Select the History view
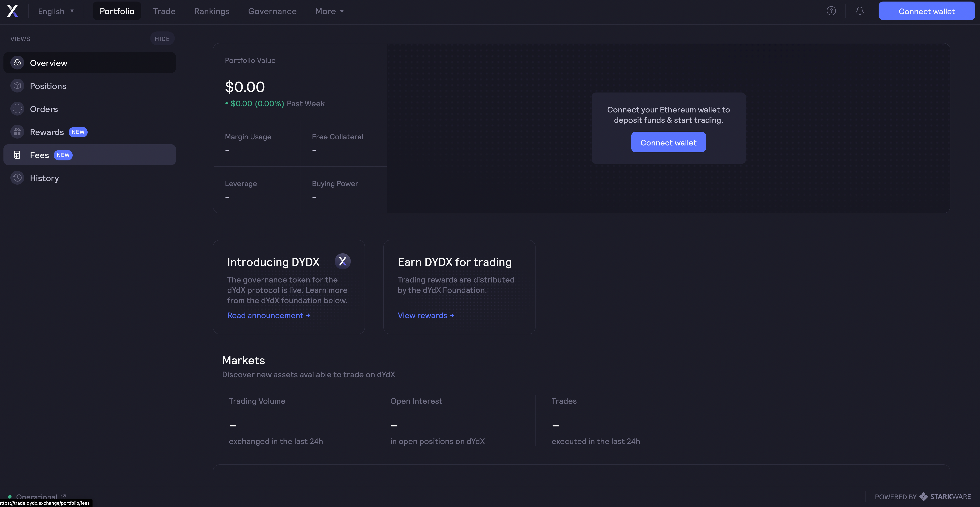980x507 pixels. pos(90,178)
